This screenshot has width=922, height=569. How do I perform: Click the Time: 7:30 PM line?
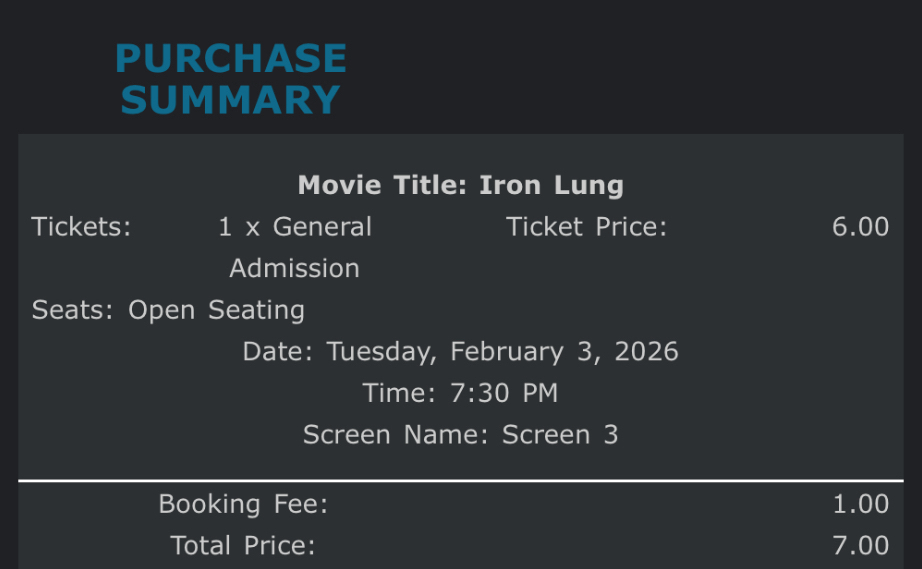tap(460, 393)
